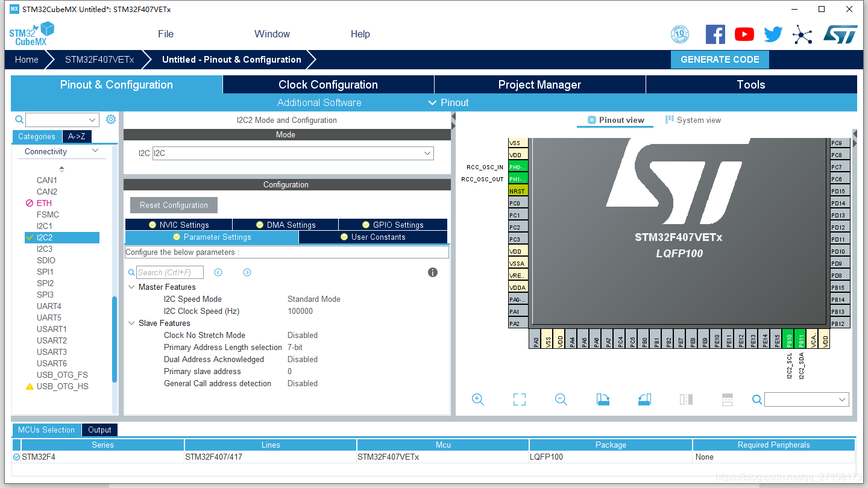Viewport: 868px width, 488px height.
Task: Toggle the horizontal split view icon
Action: (x=728, y=399)
